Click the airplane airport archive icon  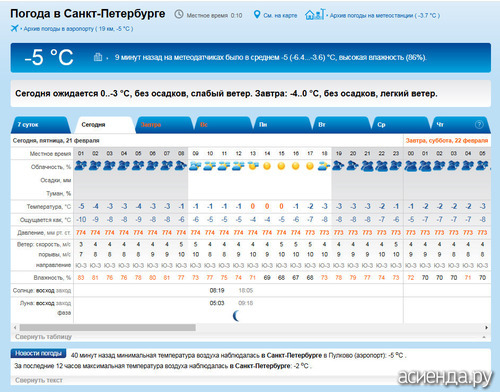(x=14, y=28)
